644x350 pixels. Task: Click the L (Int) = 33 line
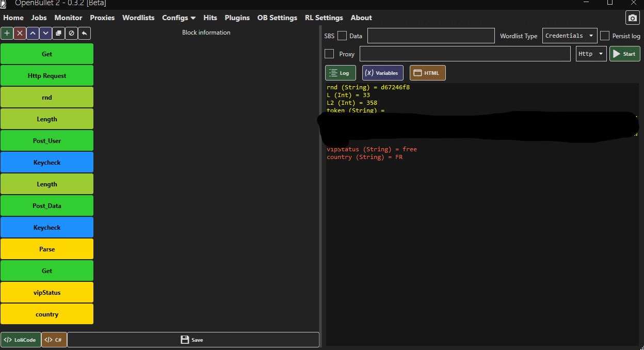[348, 95]
